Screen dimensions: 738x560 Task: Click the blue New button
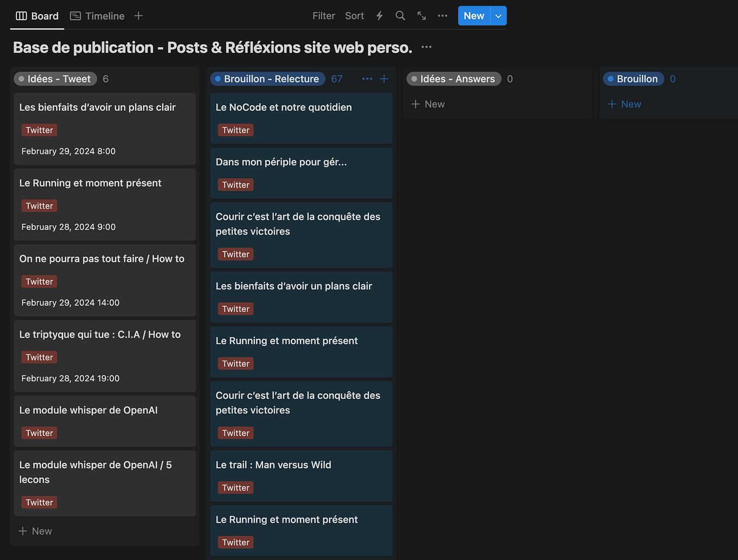point(474,16)
